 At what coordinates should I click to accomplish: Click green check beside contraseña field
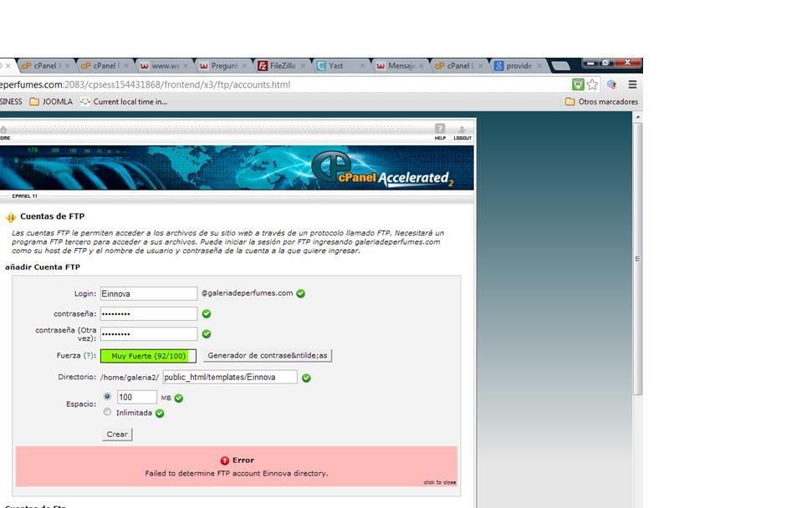(207, 313)
